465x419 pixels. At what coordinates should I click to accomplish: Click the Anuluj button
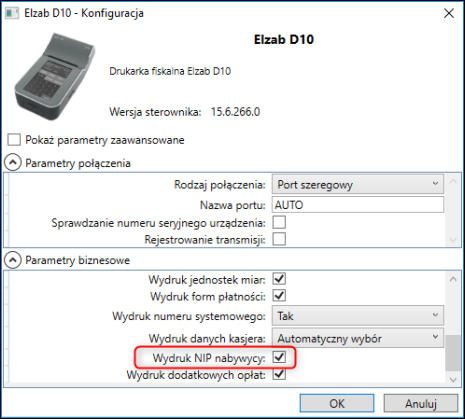pos(421,403)
